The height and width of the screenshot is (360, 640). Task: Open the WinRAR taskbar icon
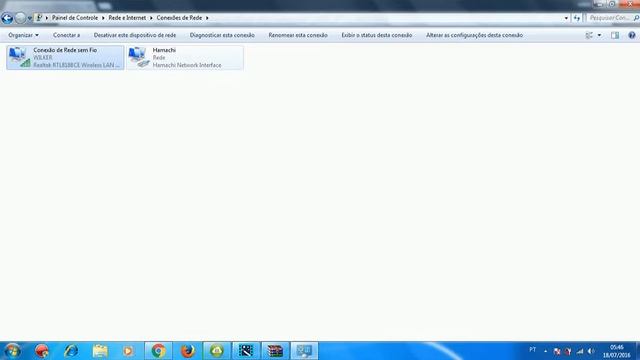coord(275,351)
